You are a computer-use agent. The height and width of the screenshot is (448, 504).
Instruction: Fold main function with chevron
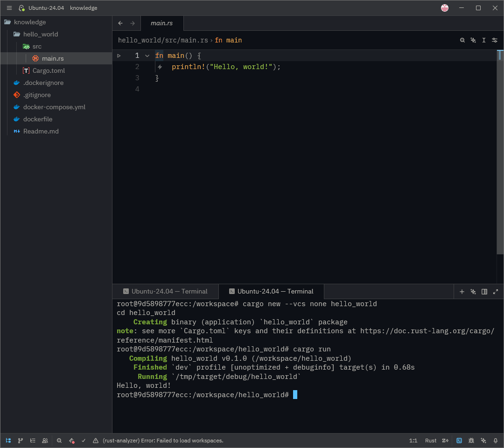147,56
